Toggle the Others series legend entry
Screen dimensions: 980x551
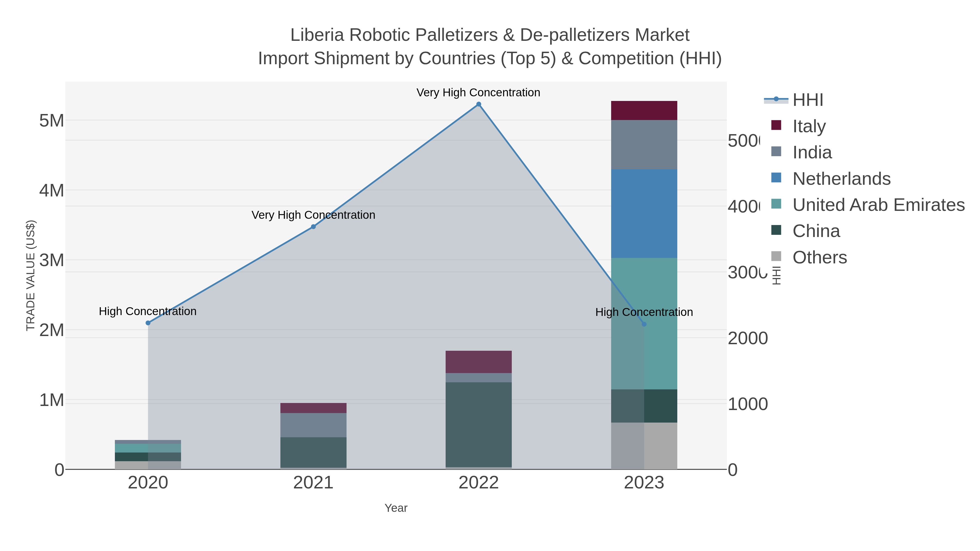(809, 257)
